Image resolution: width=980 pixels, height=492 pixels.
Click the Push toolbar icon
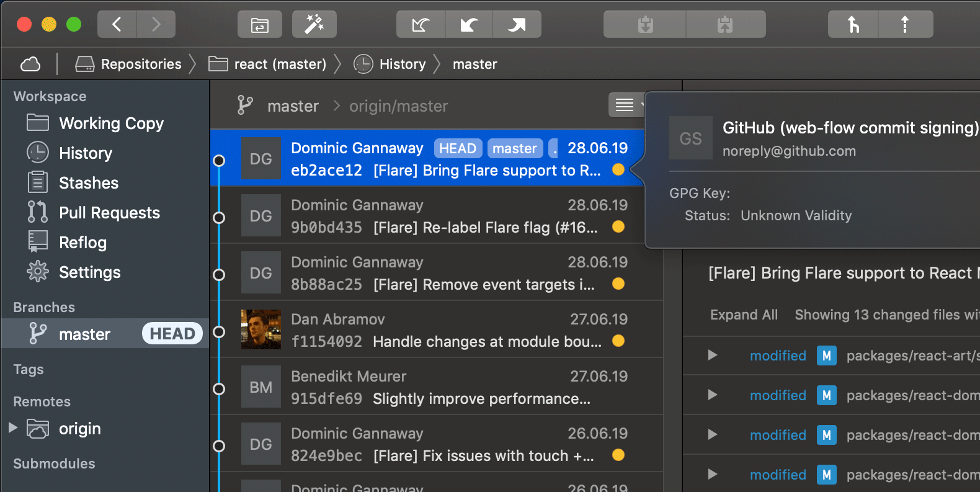click(517, 25)
